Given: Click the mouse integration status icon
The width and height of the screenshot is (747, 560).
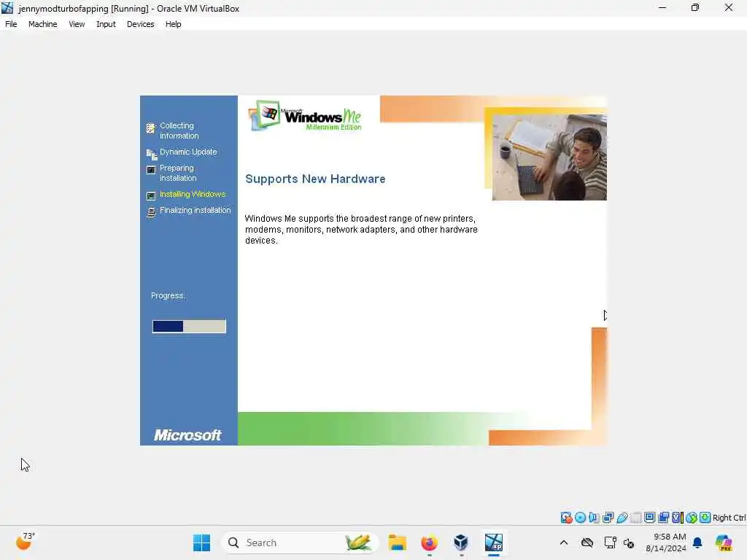Looking at the screenshot, I should click(x=692, y=518).
